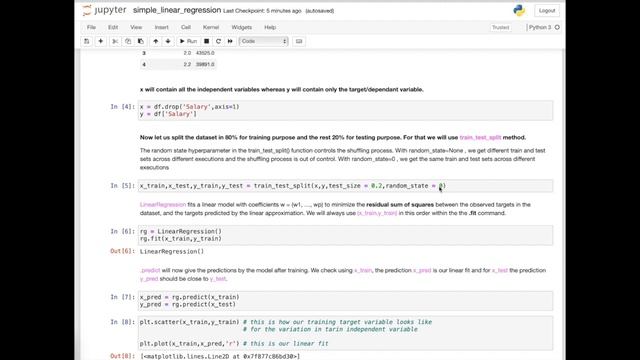Open the Widgets menu
The width and height of the screenshot is (640, 360).
tap(242, 27)
